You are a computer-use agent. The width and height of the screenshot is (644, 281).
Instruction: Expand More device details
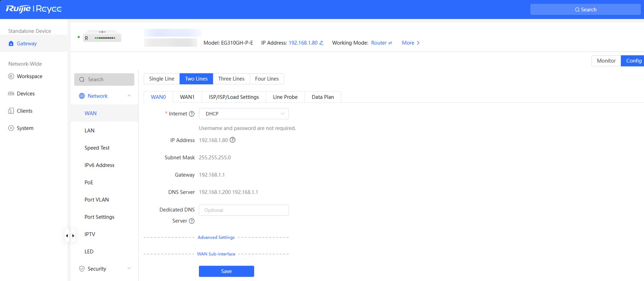click(411, 43)
